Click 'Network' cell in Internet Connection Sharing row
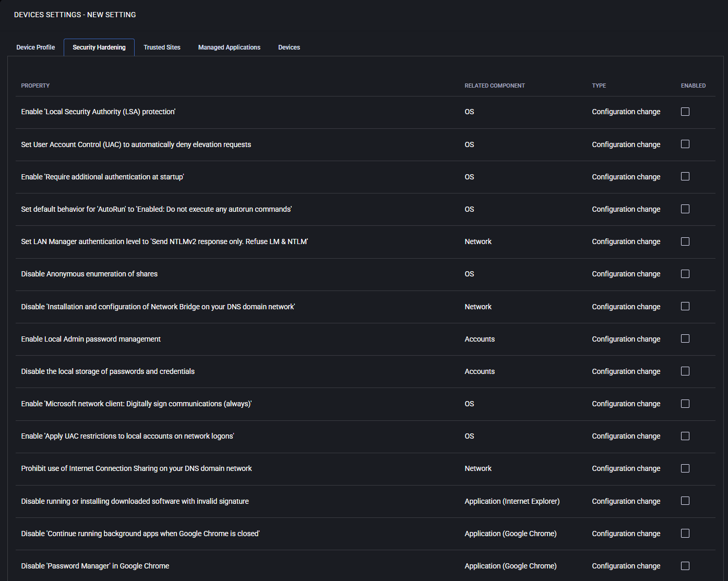 [x=478, y=468]
